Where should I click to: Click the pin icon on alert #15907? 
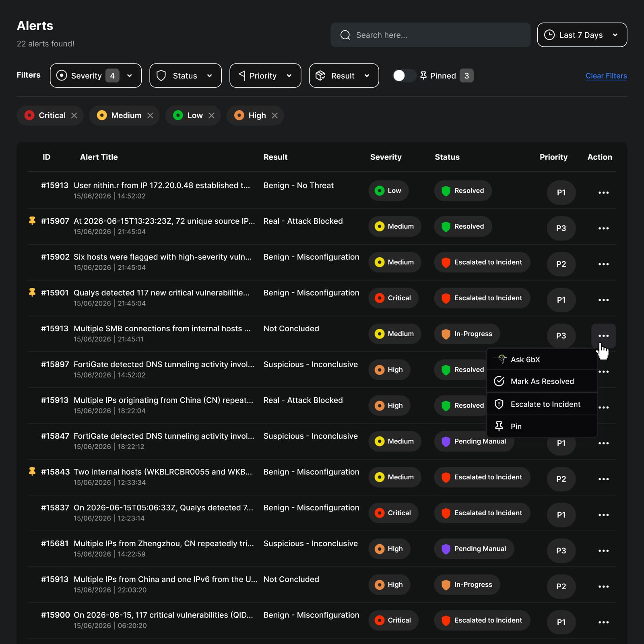tap(32, 221)
